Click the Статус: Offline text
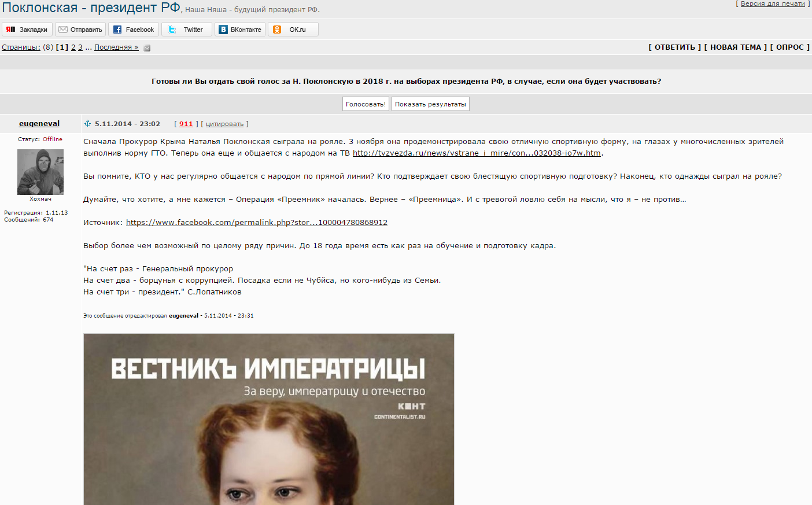812x505 pixels. (x=40, y=139)
